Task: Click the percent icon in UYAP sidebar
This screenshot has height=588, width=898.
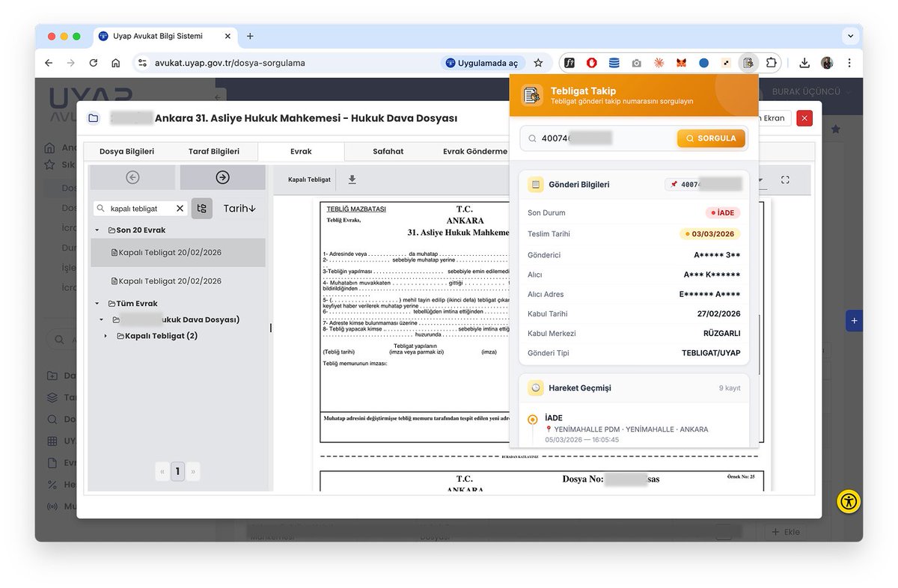Action: [x=52, y=484]
